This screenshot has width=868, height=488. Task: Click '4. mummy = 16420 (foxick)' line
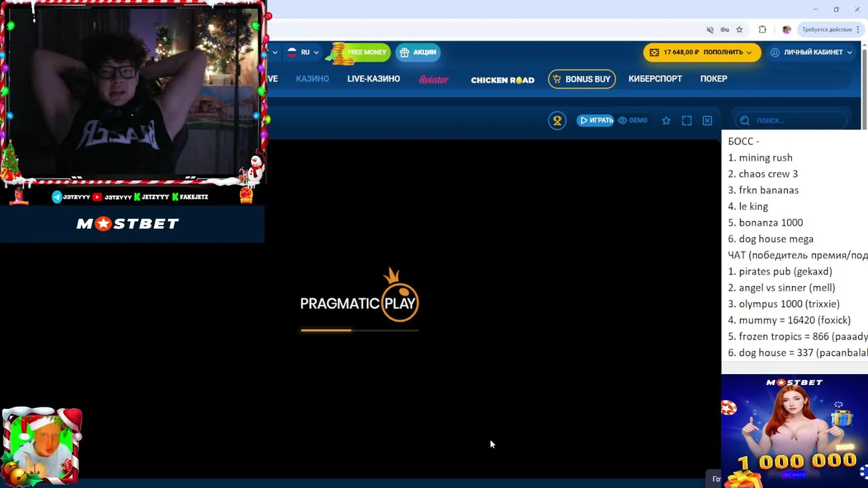click(789, 320)
